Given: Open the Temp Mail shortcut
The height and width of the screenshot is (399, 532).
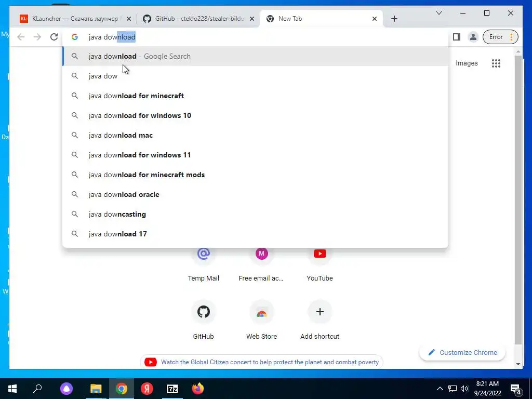Looking at the screenshot, I should point(203,264).
